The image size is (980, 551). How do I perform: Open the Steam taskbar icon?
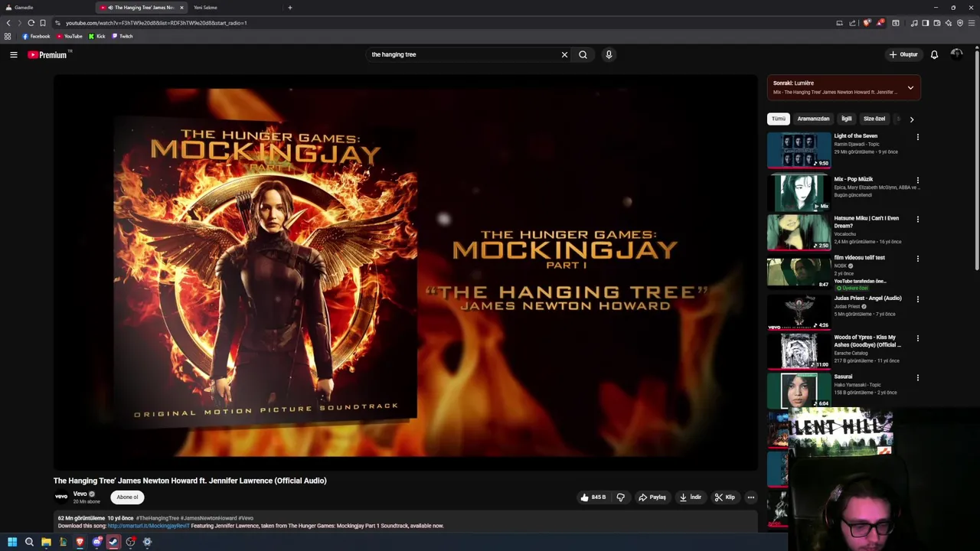tap(113, 542)
